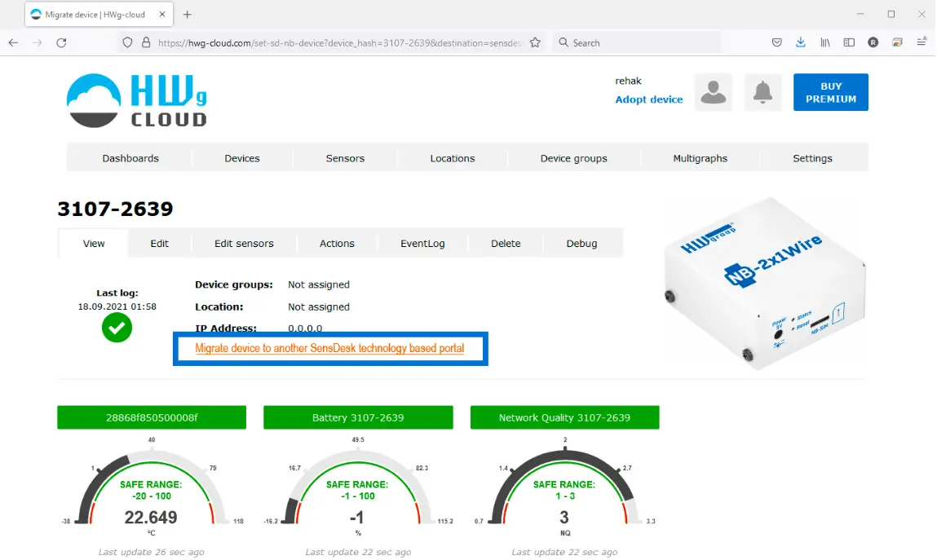Toggle the browser sidebar icon

[x=849, y=42]
